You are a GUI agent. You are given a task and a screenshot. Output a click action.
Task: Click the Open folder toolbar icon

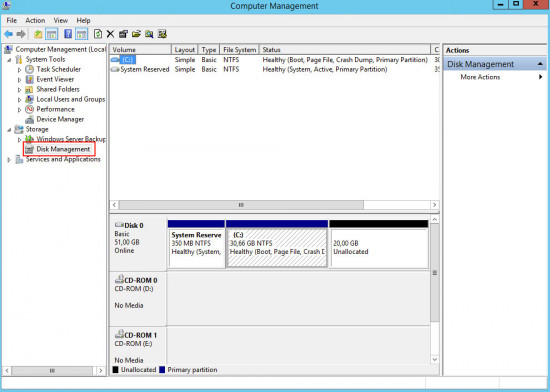coord(136,34)
